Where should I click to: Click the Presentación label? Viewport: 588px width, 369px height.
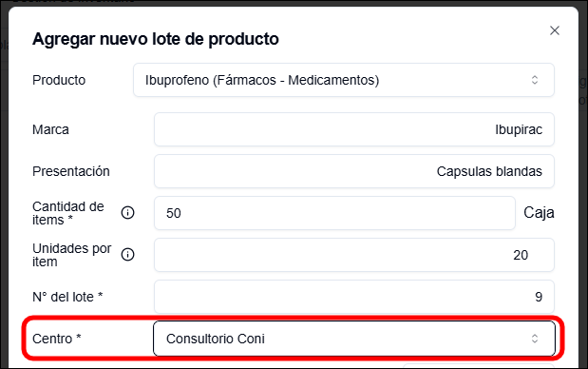pyautogui.click(x=71, y=171)
